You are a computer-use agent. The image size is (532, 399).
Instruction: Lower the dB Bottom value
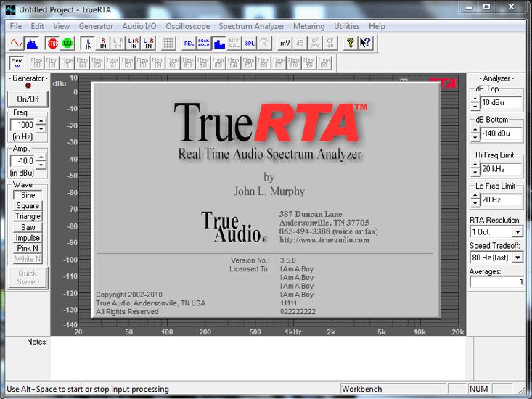tap(475, 137)
